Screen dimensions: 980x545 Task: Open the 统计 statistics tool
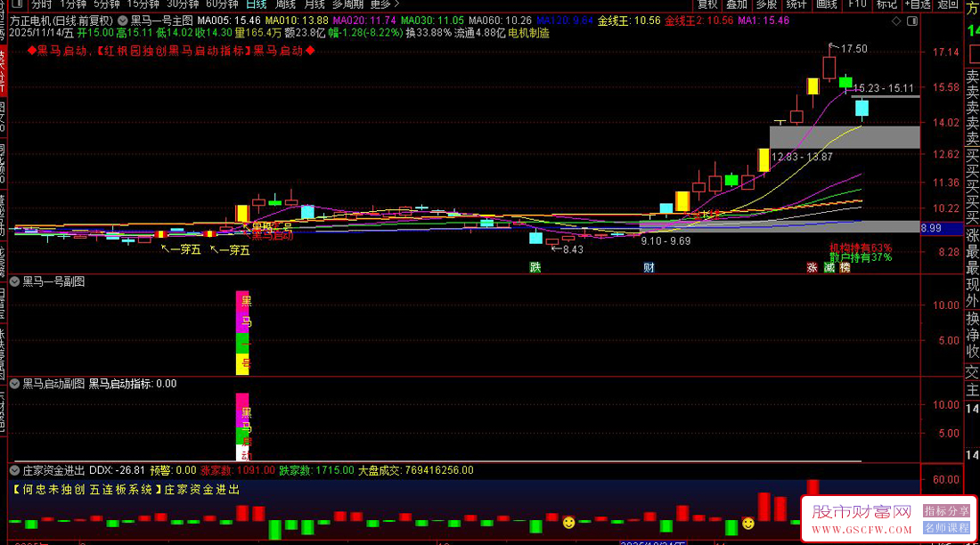(796, 4)
